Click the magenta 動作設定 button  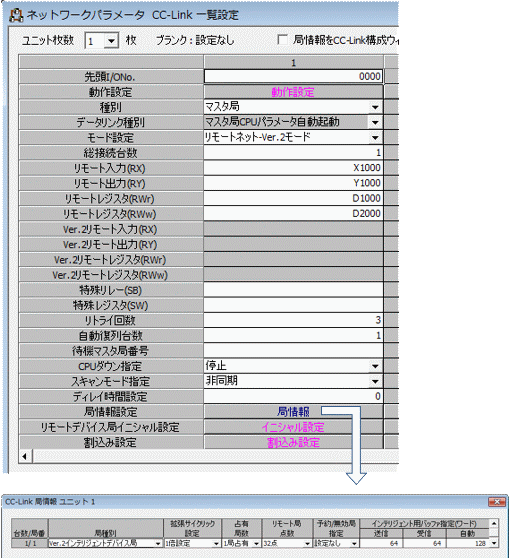pos(293,92)
